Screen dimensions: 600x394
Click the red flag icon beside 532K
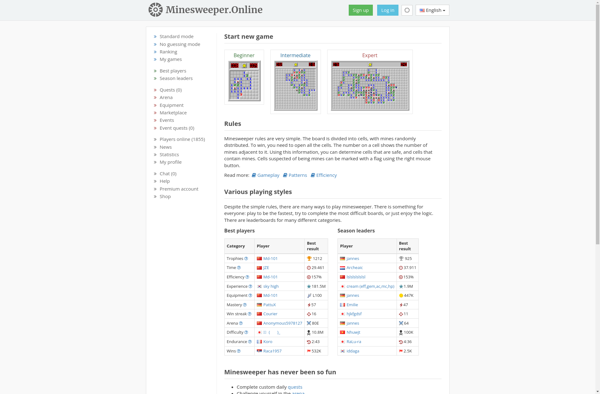pyautogui.click(x=309, y=351)
